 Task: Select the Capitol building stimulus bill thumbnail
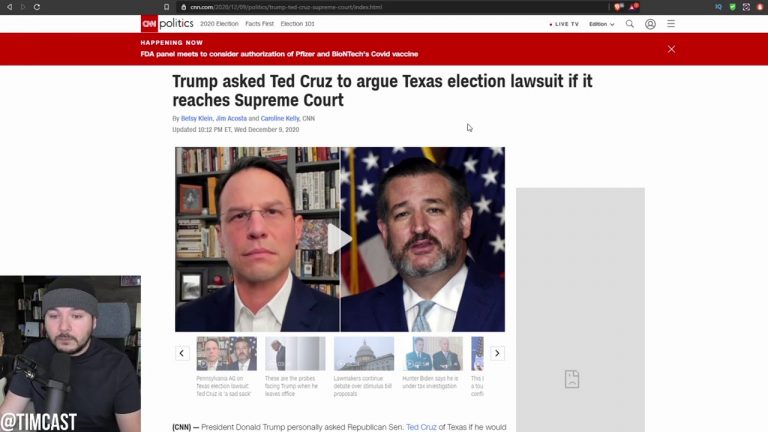click(x=364, y=353)
